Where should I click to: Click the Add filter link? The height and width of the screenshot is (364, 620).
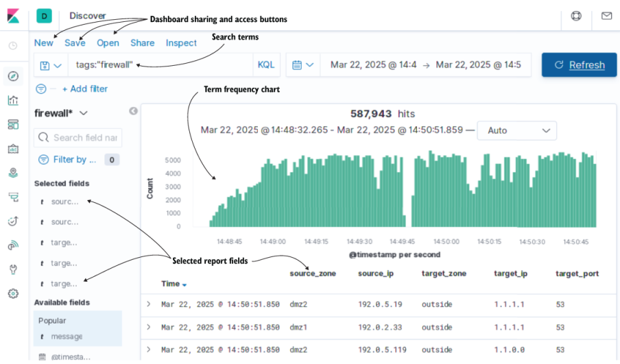(84, 89)
